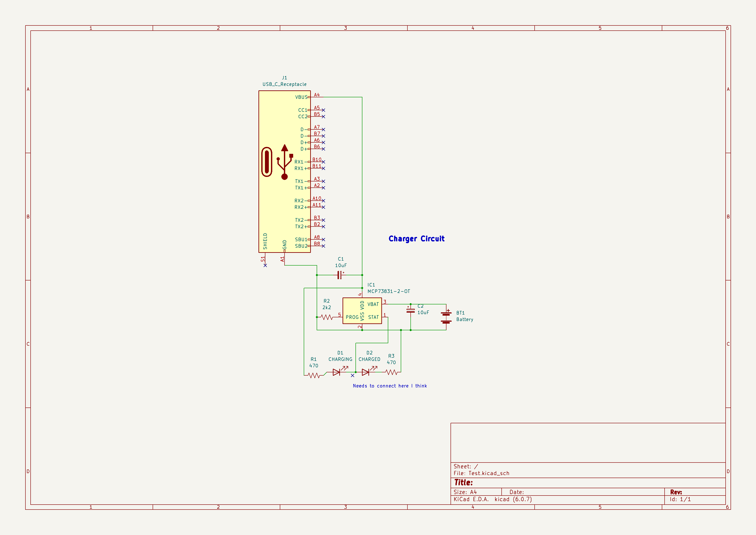Select the D2 CHARGED LED symbol
756x535 pixels.
[365, 372]
